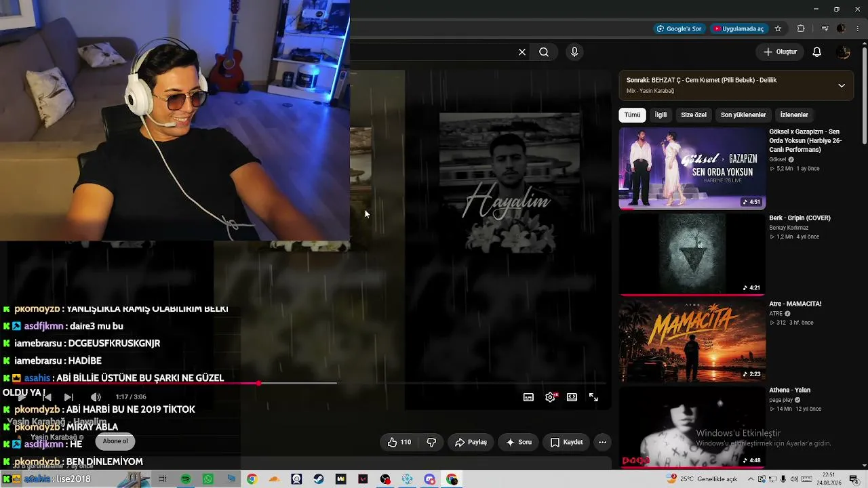Open the Chrome extensions puzzle icon
The height and width of the screenshot is (488, 868).
point(801,28)
